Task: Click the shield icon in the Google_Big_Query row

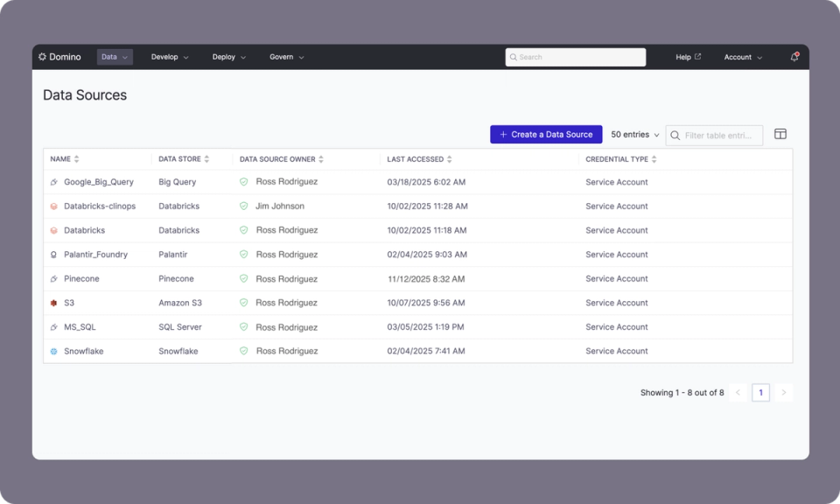Action: pos(244,182)
